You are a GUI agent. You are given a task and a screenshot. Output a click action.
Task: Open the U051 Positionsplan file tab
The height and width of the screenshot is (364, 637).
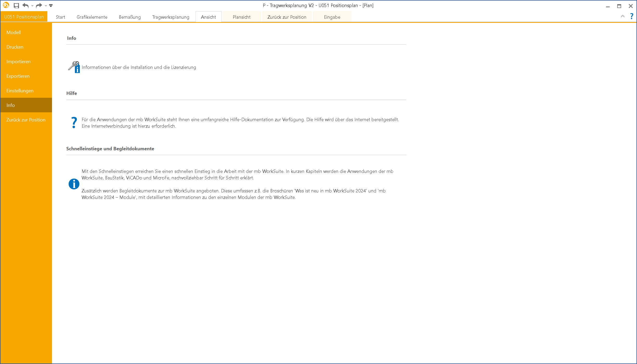(24, 17)
